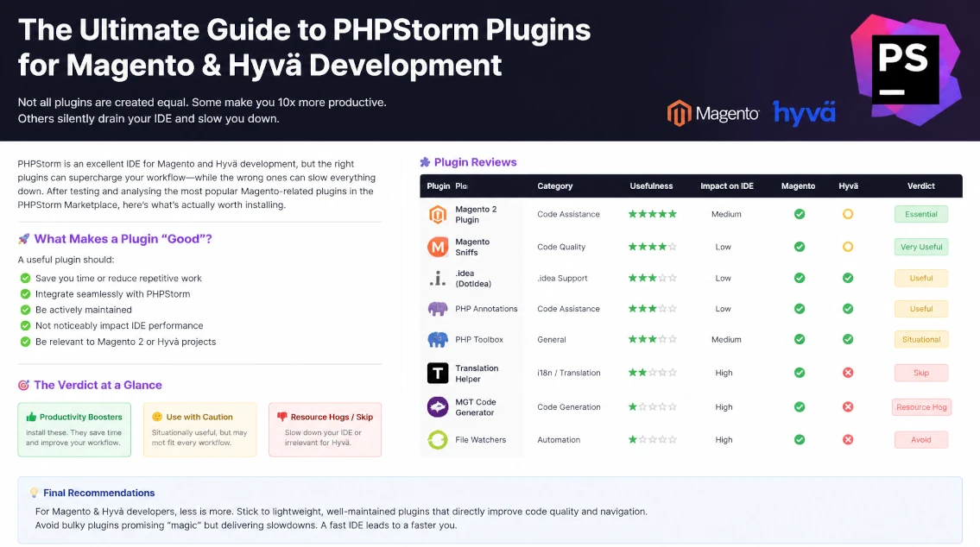Click check icon next to Save you time

[x=25, y=278]
